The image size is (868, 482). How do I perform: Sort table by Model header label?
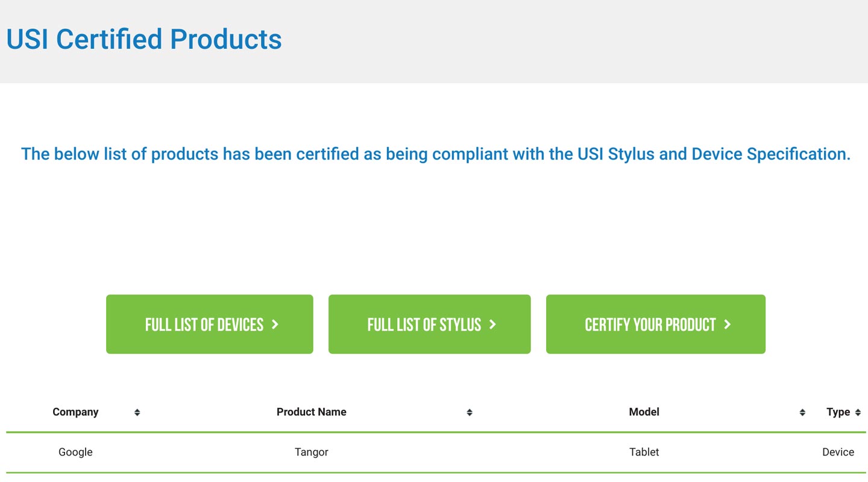coord(644,412)
